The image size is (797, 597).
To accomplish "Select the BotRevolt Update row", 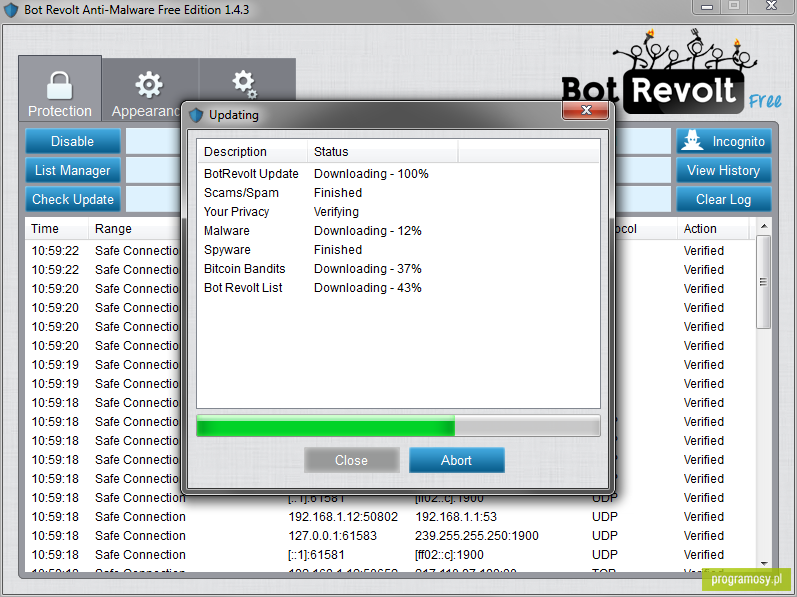I will click(398, 174).
